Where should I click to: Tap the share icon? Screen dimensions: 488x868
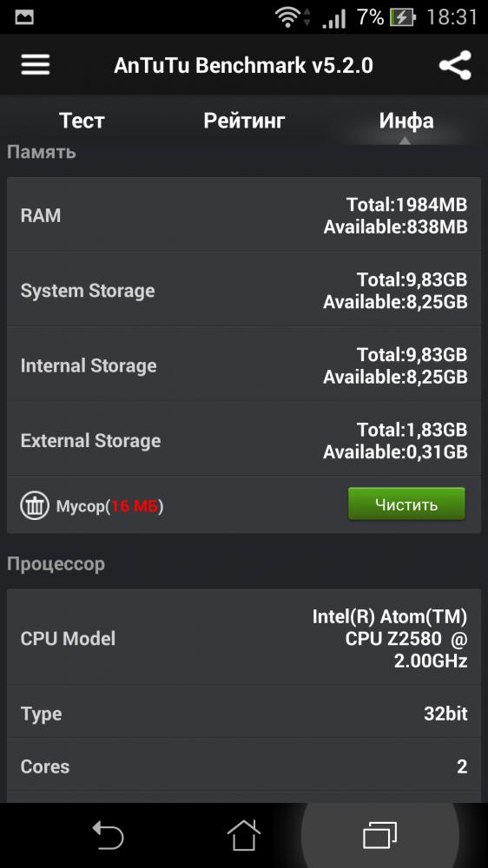(x=455, y=65)
